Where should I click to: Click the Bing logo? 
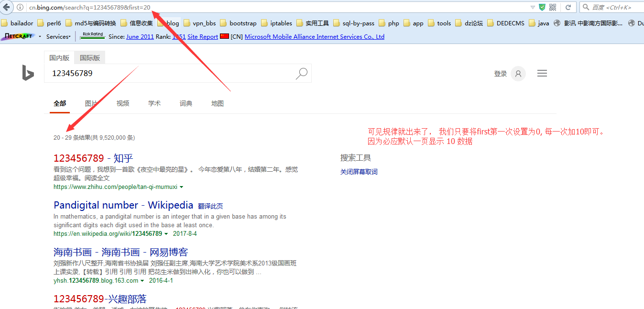28,73
